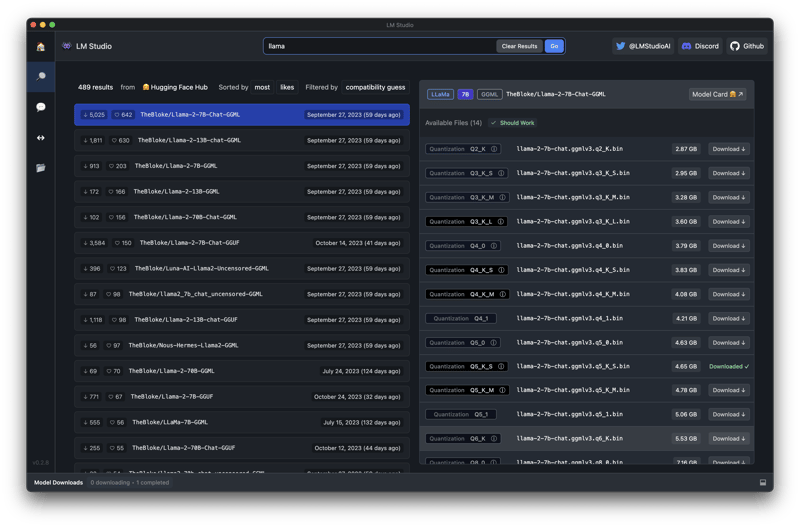Download the q4_0.bin file
Image resolution: width=800 pixels, height=527 pixels.
(x=729, y=246)
